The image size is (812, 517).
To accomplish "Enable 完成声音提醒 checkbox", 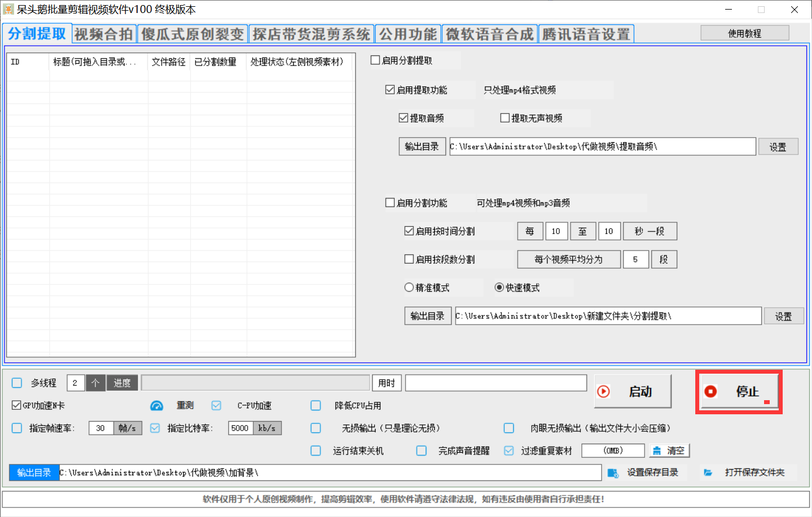I will pyautogui.click(x=421, y=450).
